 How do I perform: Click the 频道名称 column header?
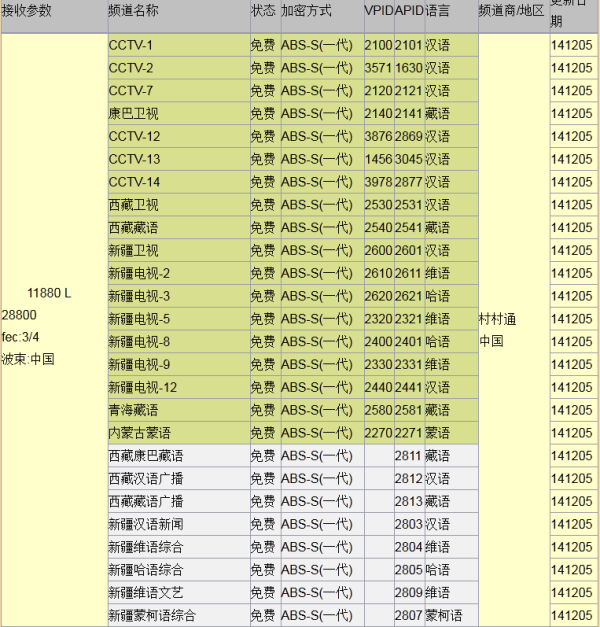tap(133, 10)
